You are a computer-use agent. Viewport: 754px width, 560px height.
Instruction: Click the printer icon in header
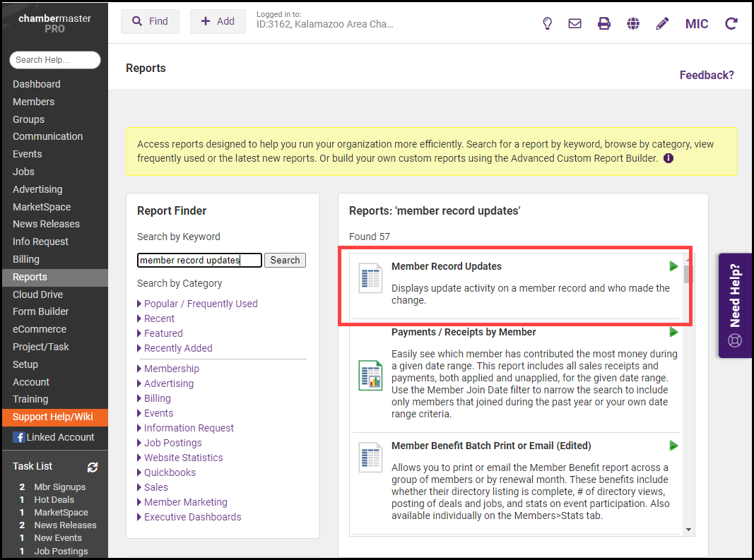coord(604,23)
